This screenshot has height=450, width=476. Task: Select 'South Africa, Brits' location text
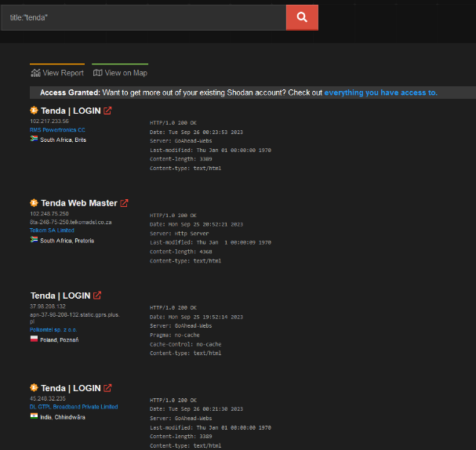click(64, 140)
